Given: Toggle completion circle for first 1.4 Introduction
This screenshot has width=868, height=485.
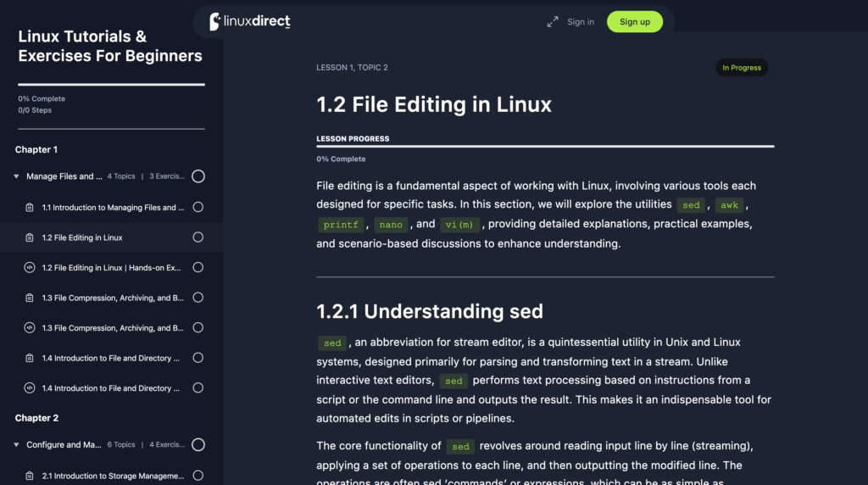Looking at the screenshot, I should [198, 358].
